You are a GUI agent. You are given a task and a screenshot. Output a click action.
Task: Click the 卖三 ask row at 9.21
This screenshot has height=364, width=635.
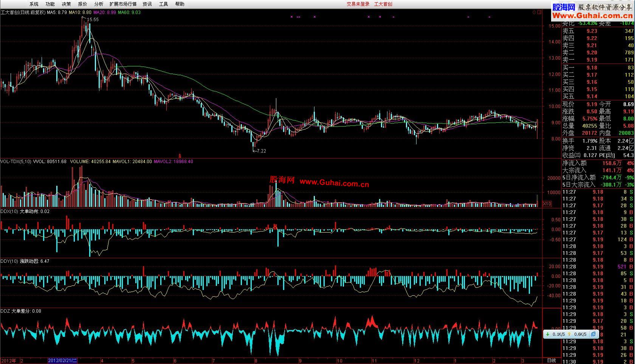coord(598,45)
